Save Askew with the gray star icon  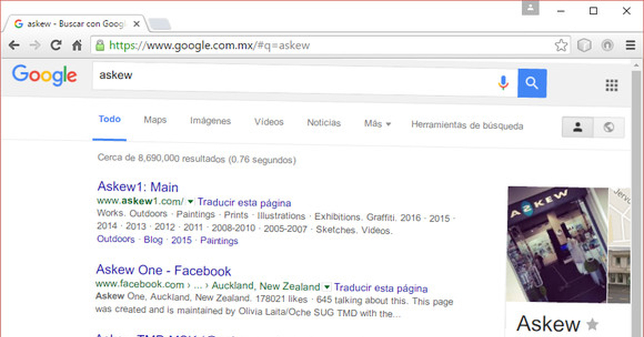tap(592, 324)
